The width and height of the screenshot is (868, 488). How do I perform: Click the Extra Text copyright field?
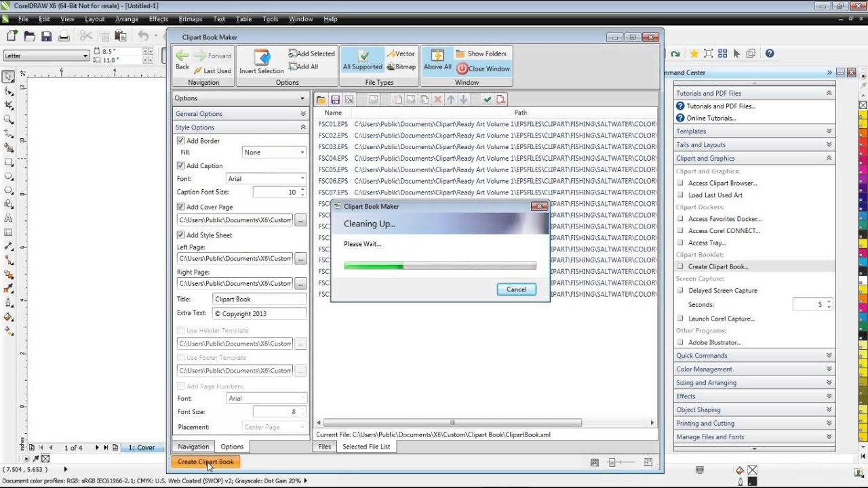[260, 314]
